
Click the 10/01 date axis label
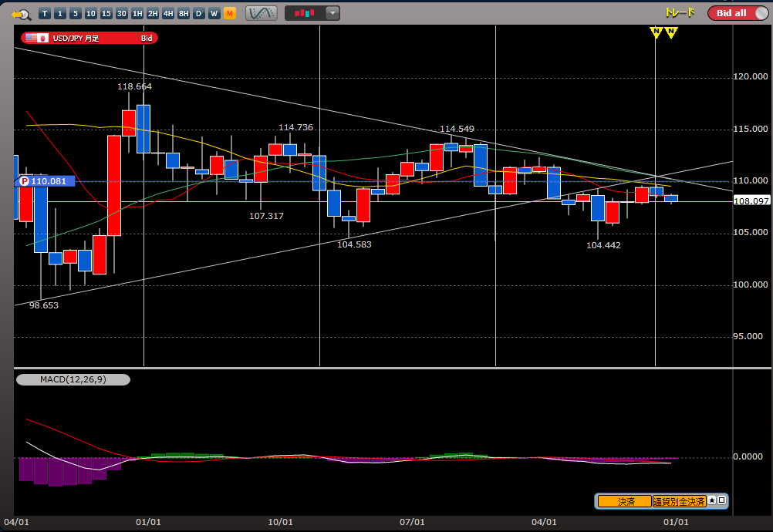click(280, 522)
